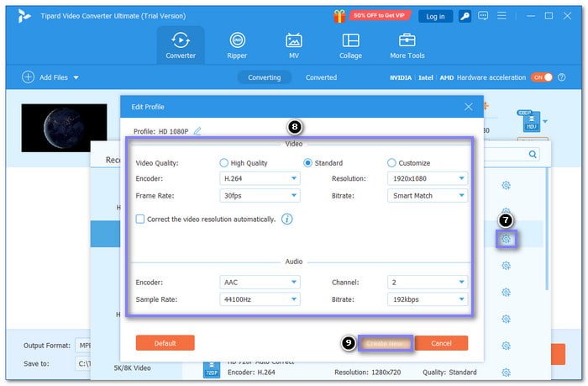Click the Log in button
The width and height of the screenshot is (588, 386).
click(x=435, y=17)
